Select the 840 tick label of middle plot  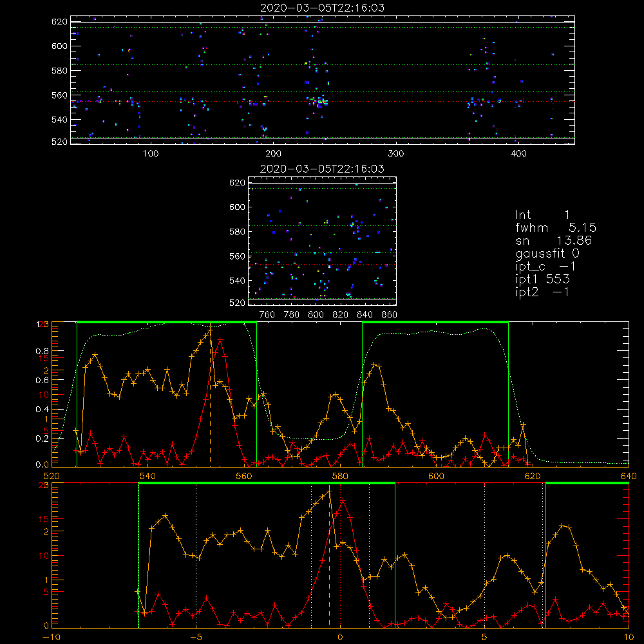(365, 315)
